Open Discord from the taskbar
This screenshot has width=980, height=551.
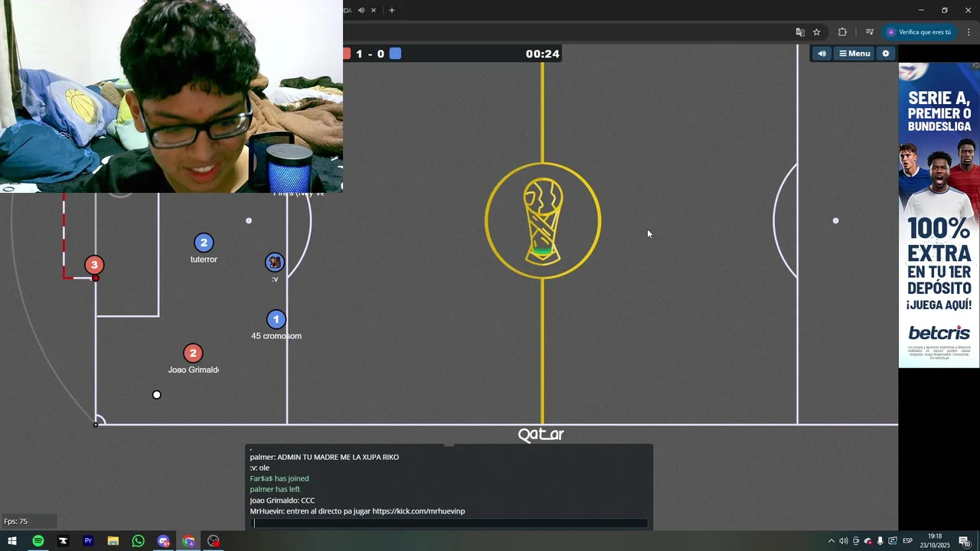[x=164, y=541]
